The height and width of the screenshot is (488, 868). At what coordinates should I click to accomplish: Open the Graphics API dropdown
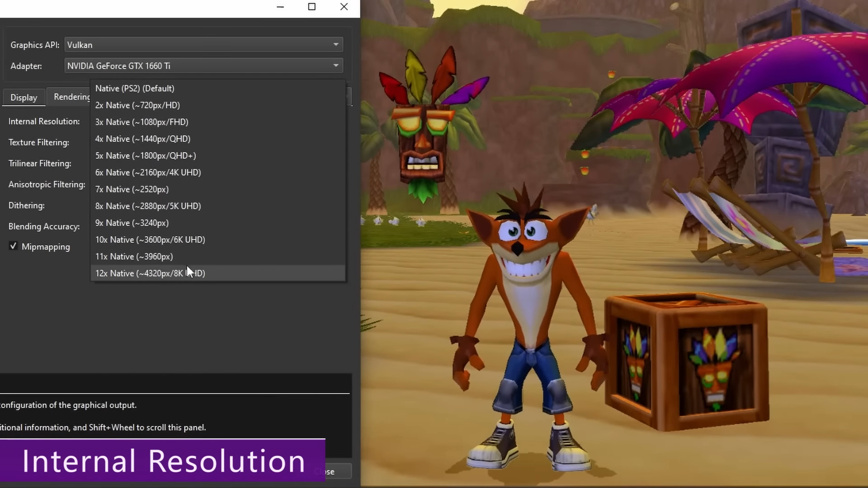click(x=203, y=45)
